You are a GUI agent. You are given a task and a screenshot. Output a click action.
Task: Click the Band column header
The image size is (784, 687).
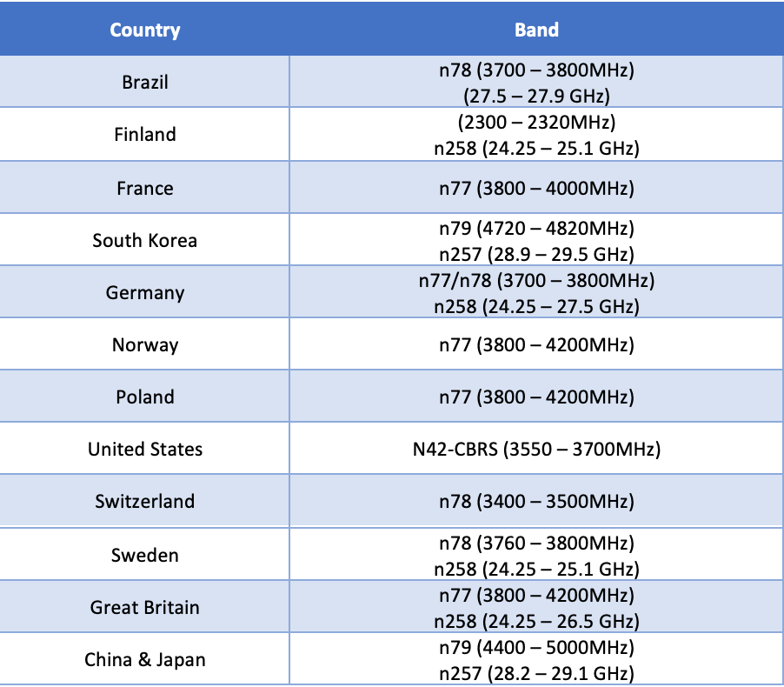(536, 30)
